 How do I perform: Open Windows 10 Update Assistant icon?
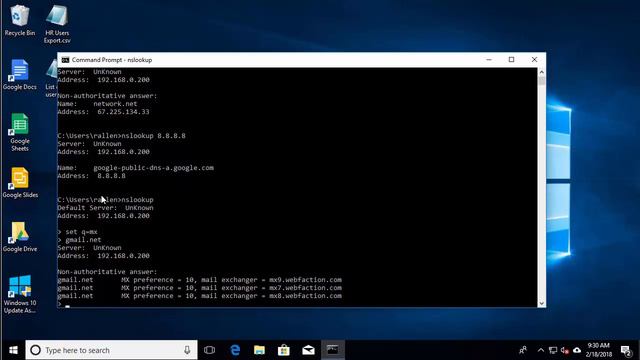20,294
